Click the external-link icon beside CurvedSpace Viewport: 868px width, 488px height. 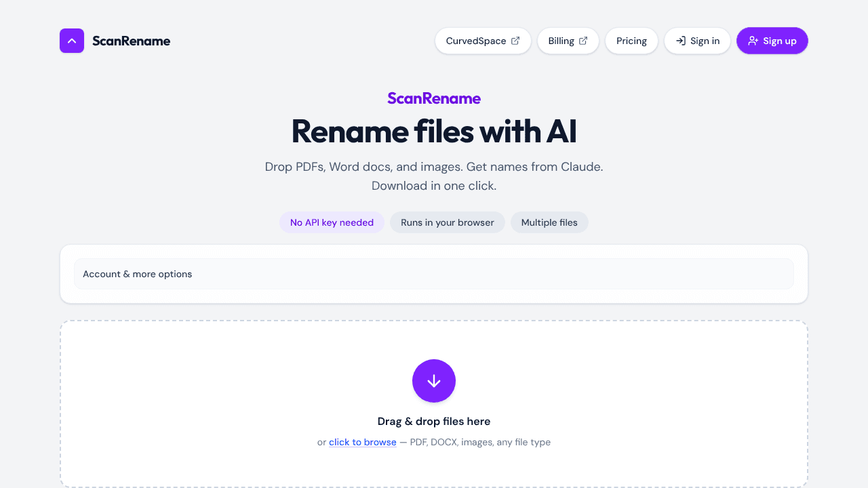click(515, 41)
